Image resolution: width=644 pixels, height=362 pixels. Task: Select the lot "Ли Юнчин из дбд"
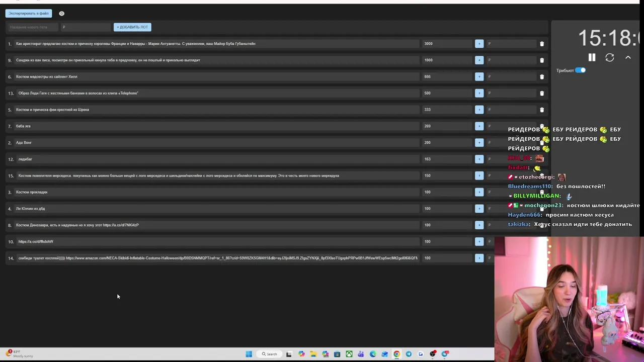click(30, 209)
